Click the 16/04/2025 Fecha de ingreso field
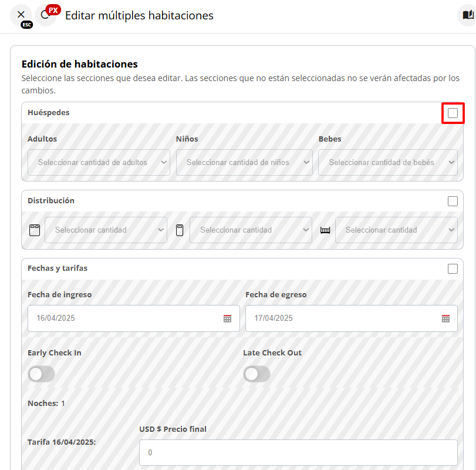Screen dimensions: 476x470 click(117, 318)
